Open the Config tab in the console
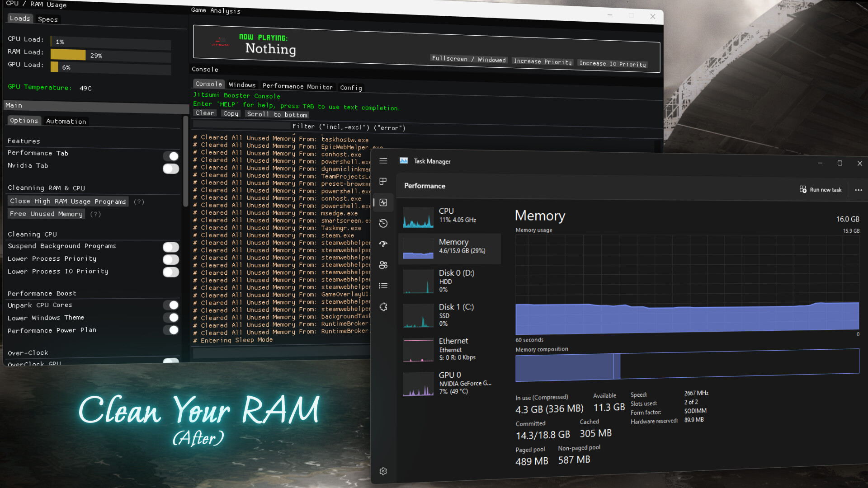Image resolution: width=868 pixels, height=488 pixels. (351, 88)
